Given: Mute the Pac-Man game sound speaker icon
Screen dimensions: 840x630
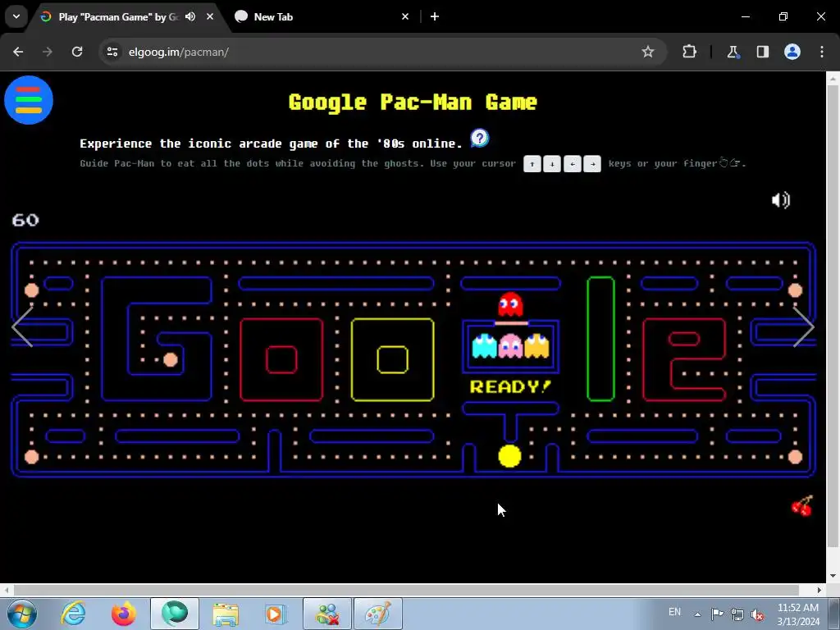Looking at the screenshot, I should click(x=781, y=200).
